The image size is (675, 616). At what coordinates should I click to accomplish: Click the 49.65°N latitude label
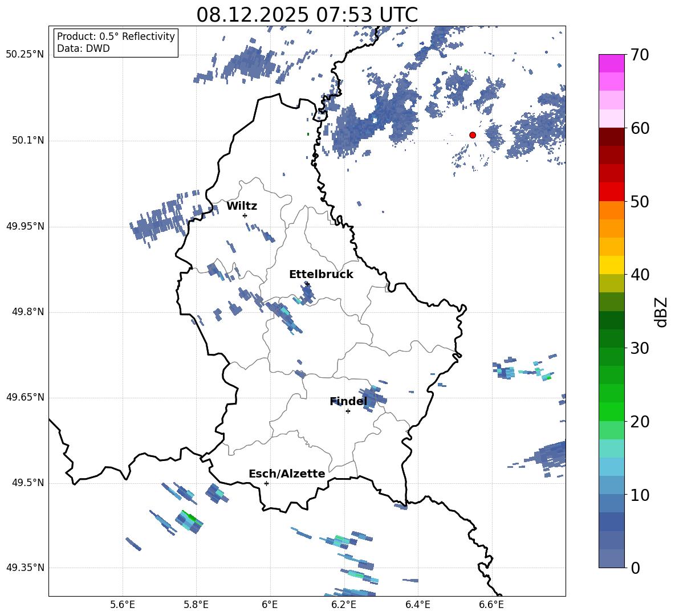pyautogui.click(x=25, y=397)
